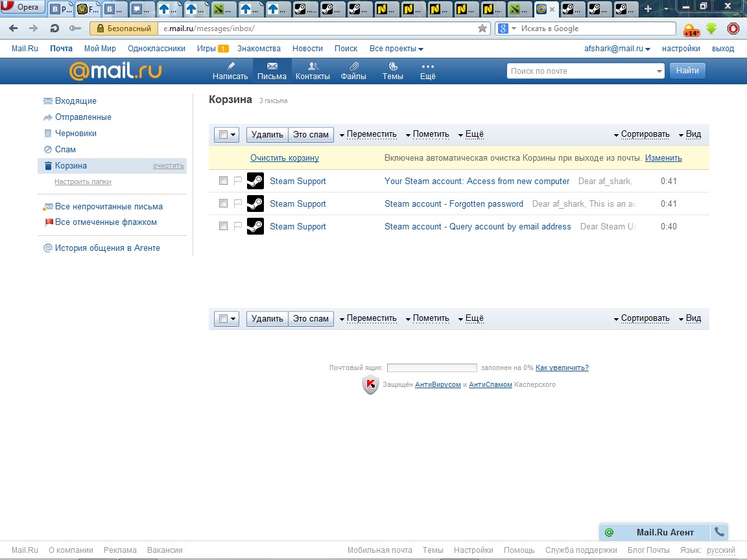The image size is (747, 560).
Task: Flag the Access from new computer email
Action: pos(238,180)
